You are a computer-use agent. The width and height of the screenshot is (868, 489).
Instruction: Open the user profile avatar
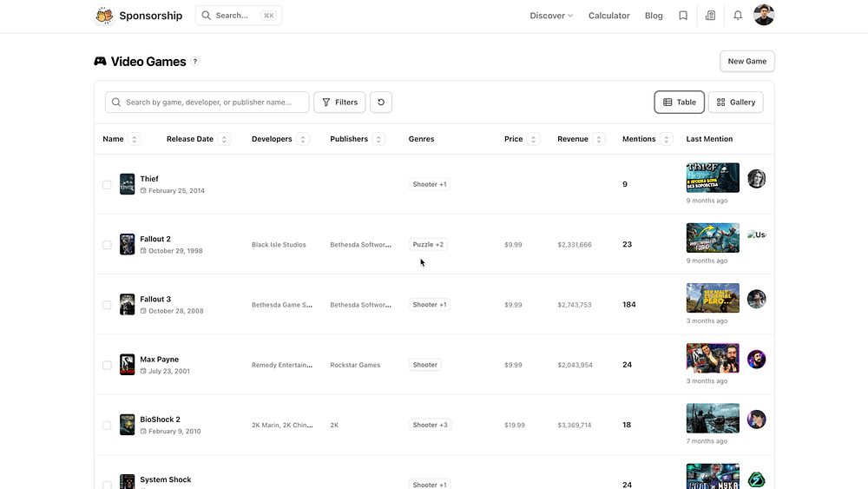point(763,15)
